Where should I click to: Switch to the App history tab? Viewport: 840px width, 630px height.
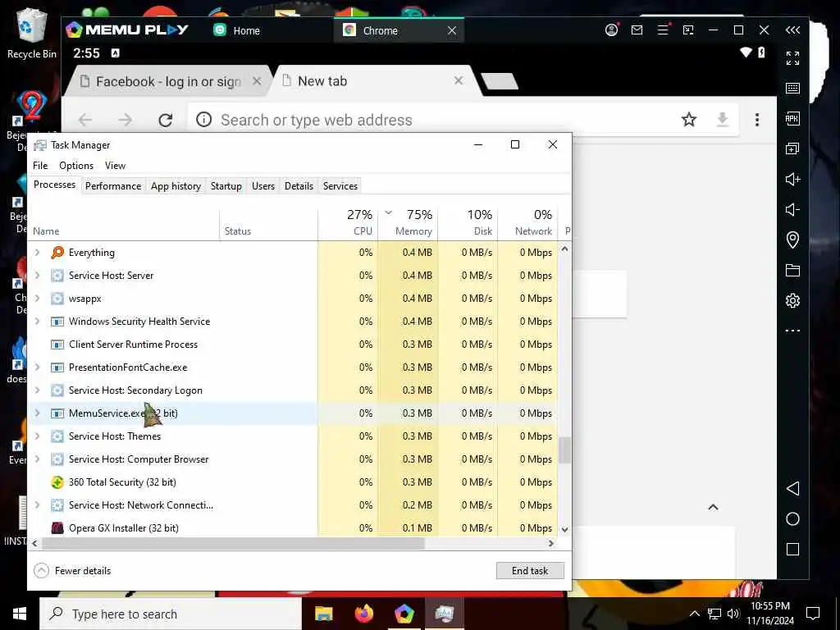coord(176,186)
